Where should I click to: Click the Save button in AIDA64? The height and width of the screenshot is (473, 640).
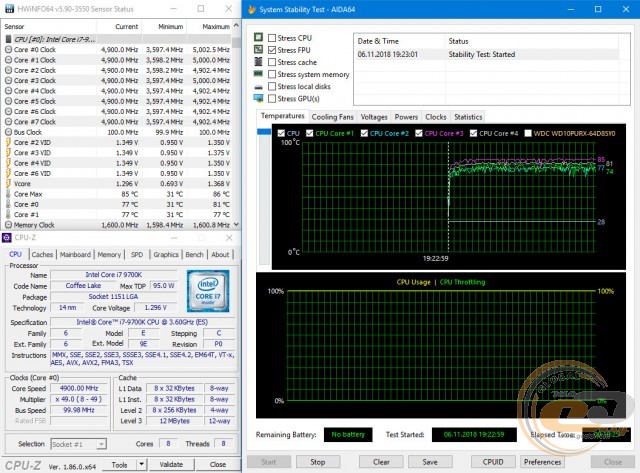430,462
